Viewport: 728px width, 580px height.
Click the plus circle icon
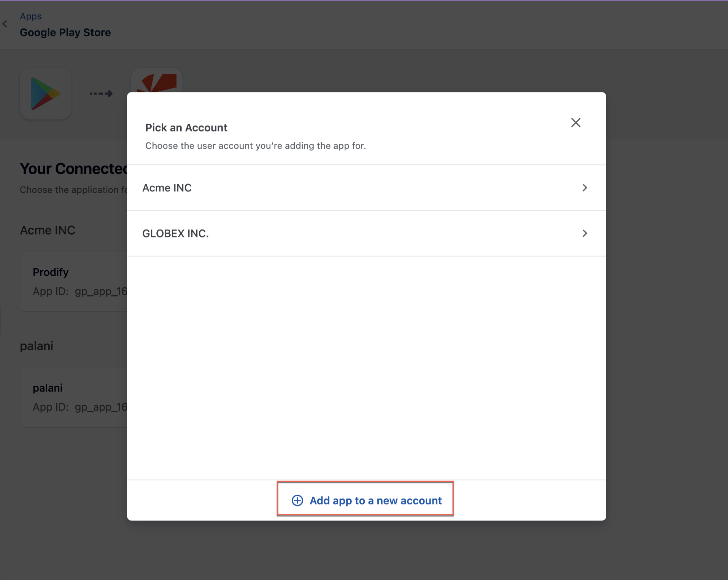click(x=297, y=500)
